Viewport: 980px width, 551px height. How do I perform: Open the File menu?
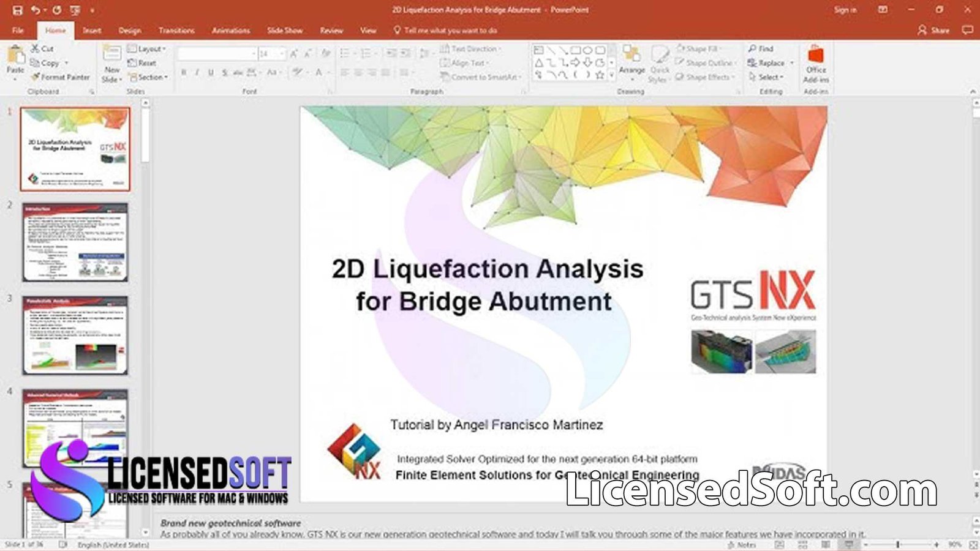(18, 30)
